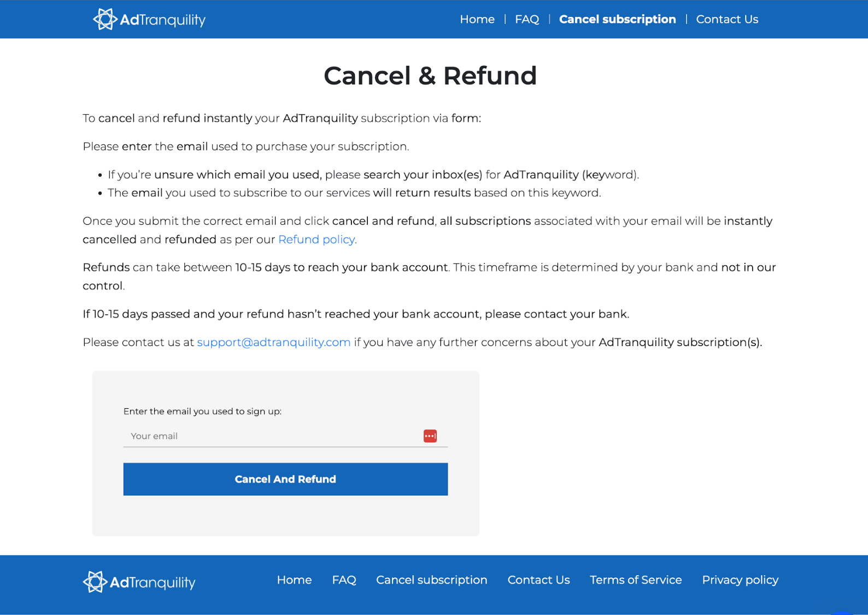Open FAQ link in the footer

point(344,580)
